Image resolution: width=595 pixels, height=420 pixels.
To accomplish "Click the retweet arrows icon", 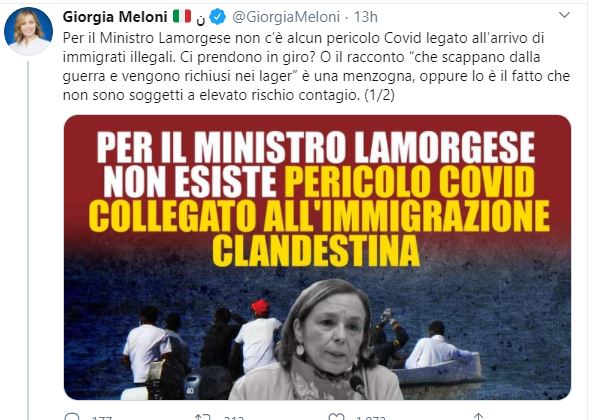I will click(202, 417).
